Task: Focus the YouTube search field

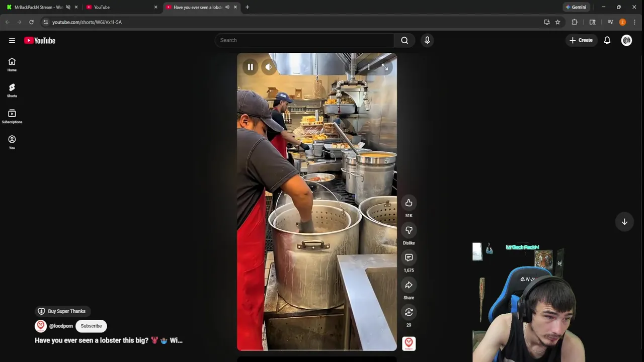Action: (304, 40)
